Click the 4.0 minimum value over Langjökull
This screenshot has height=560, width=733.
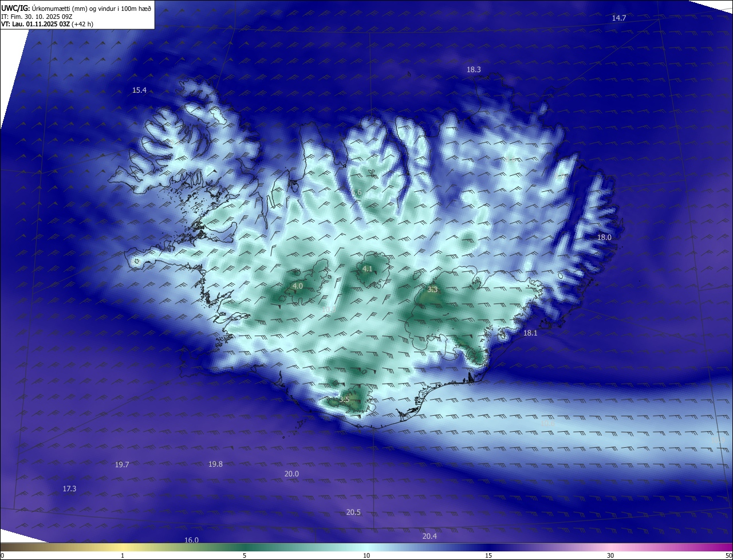pyautogui.click(x=297, y=286)
